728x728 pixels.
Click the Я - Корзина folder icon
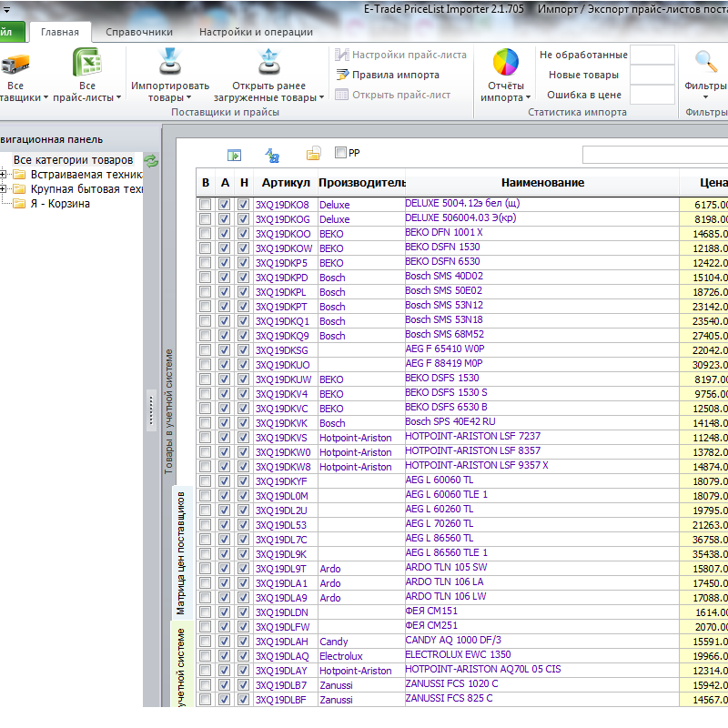pyautogui.click(x=19, y=204)
